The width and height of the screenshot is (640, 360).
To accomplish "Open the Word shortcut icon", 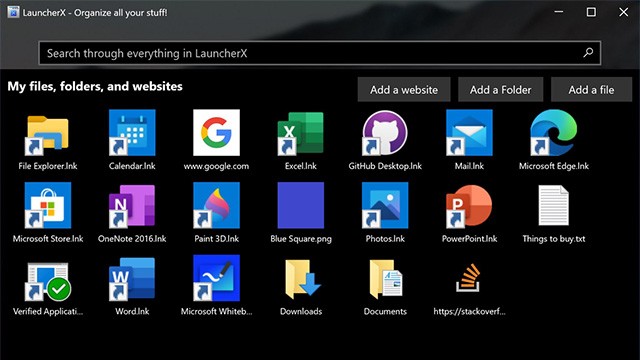I will click(x=132, y=278).
